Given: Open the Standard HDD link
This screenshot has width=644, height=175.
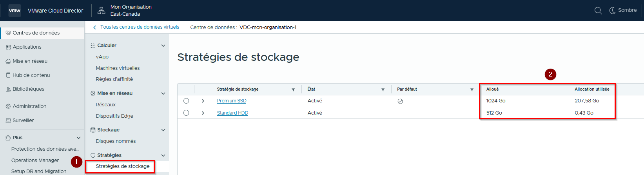Looking at the screenshot, I should tap(232, 113).
